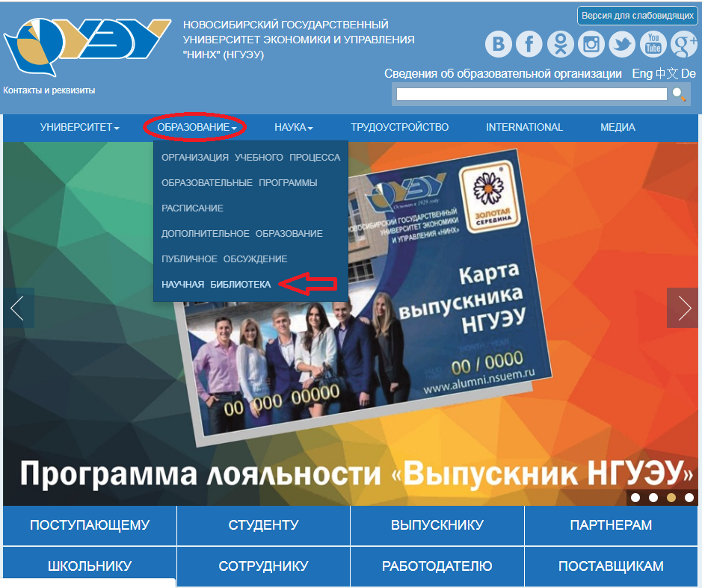Switch site language to Chinese 中文
702x588 pixels.
coord(667,73)
